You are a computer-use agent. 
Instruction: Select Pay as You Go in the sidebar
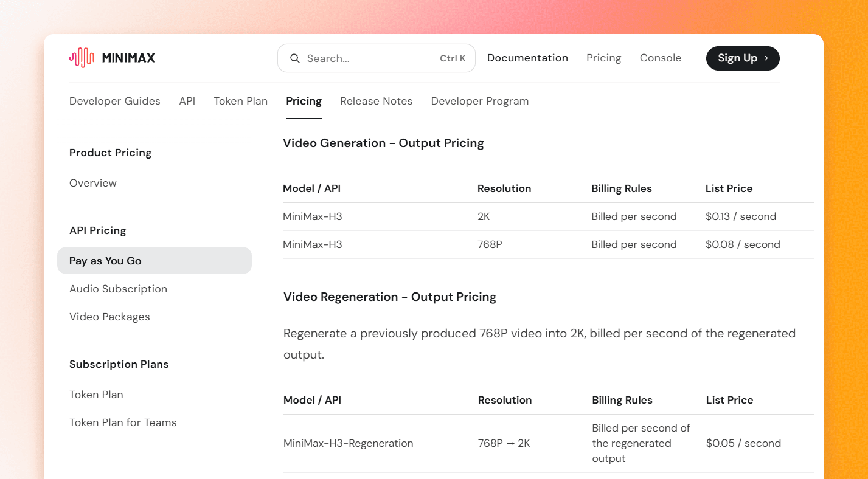click(155, 261)
